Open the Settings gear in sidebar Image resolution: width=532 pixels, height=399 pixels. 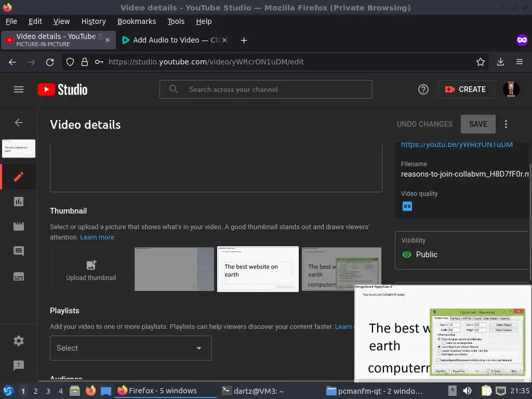(x=19, y=341)
